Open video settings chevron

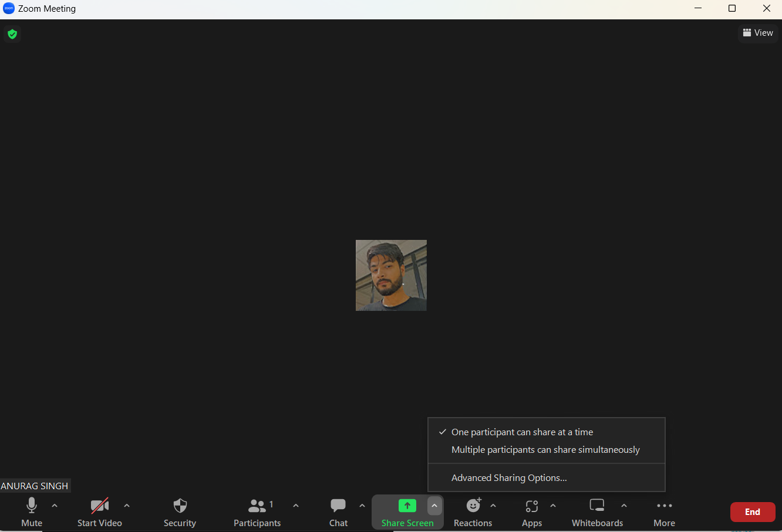click(127, 505)
